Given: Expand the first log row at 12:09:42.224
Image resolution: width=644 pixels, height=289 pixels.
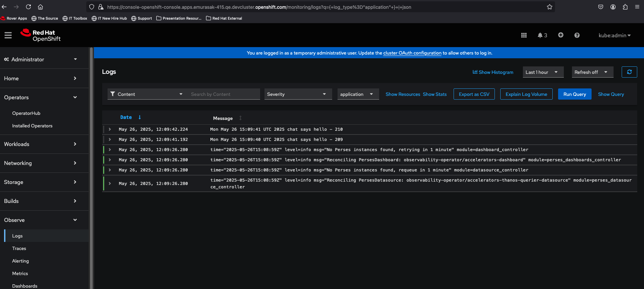Looking at the screenshot, I should (110, 129).
